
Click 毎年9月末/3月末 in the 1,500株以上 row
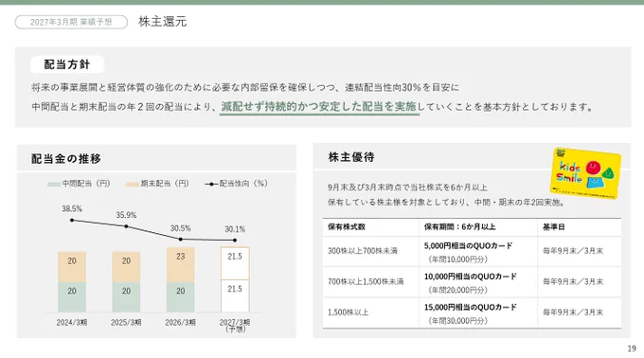tap(573, 313)
